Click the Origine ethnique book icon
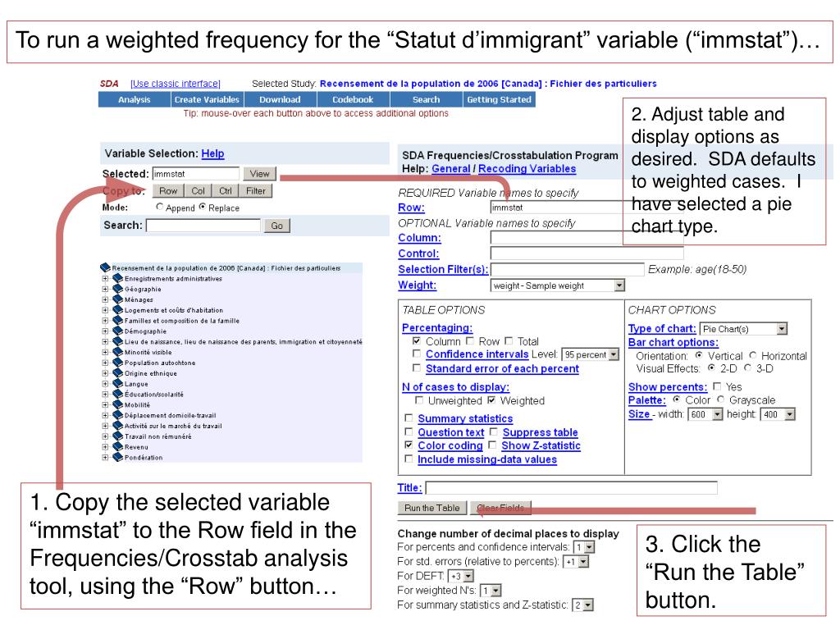This screenshot has height=630, width=840. pos(118,373)
